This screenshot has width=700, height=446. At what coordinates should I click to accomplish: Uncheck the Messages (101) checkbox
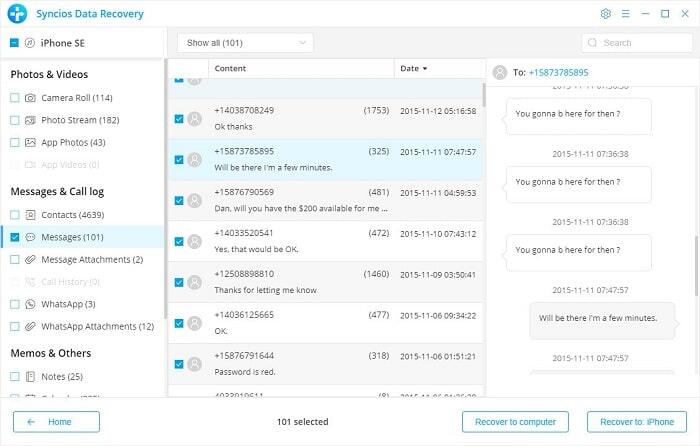pyautogui.click(x=15, y=238)
